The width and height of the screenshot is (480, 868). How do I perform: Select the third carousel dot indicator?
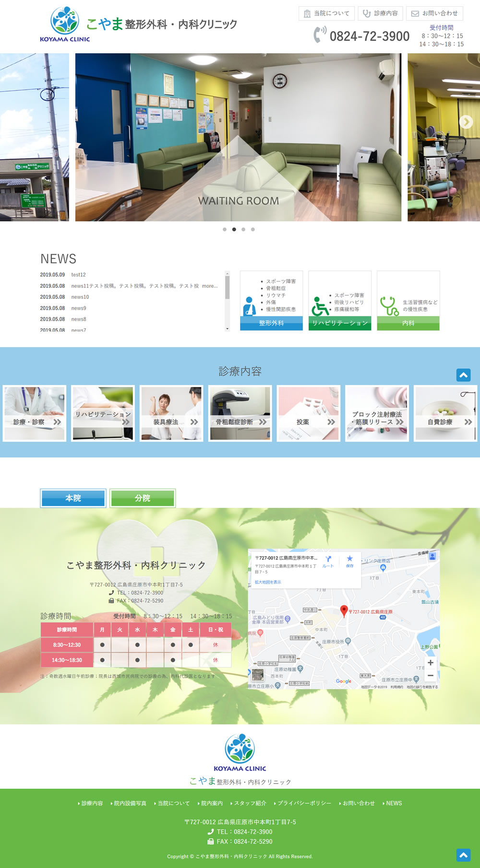pos(243,229)
